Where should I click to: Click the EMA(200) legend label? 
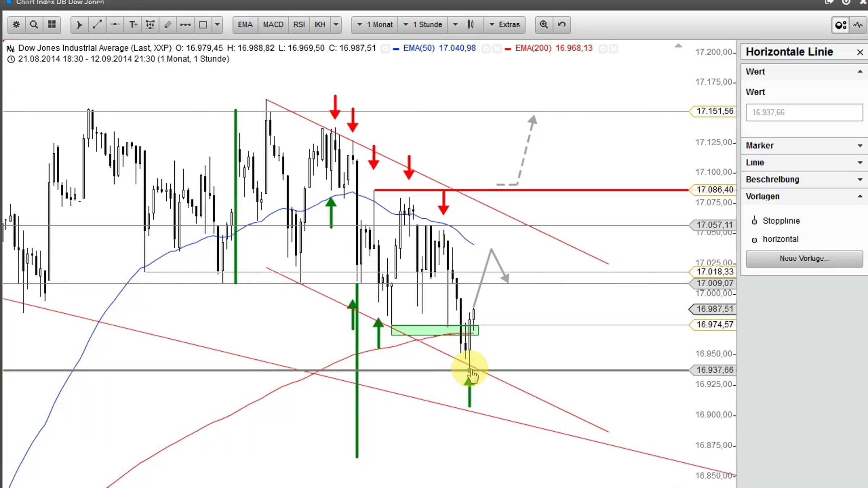click(x=533, y=48)
